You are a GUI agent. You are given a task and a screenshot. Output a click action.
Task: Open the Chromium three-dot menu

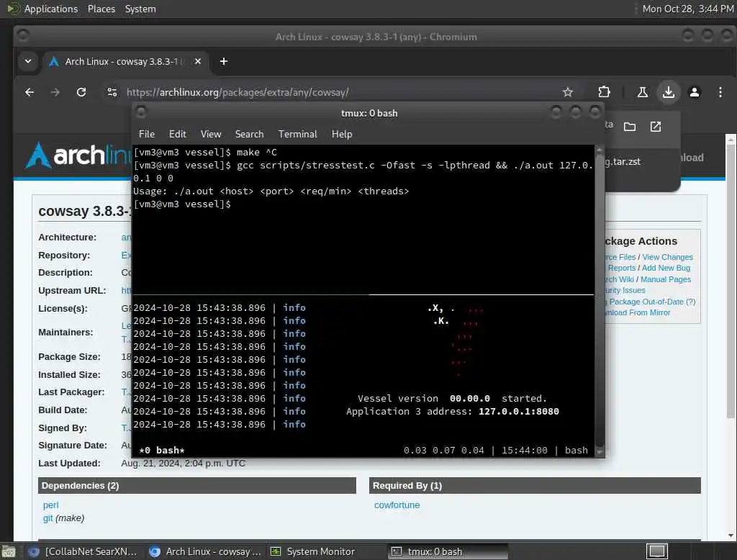click(720, 92)
